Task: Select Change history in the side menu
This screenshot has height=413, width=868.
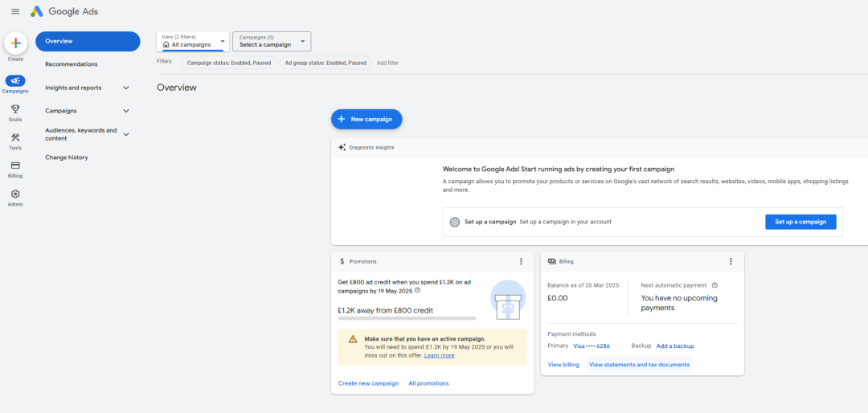Action: (67, 157)
